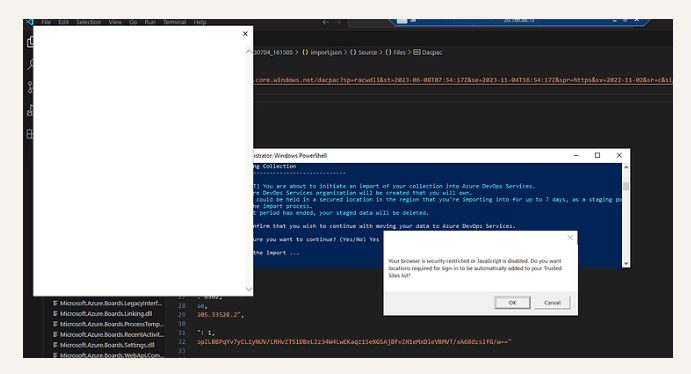691x374 pixels.
Task: Open the Explorer view in activity bar
Action: (x=30, y=42)
